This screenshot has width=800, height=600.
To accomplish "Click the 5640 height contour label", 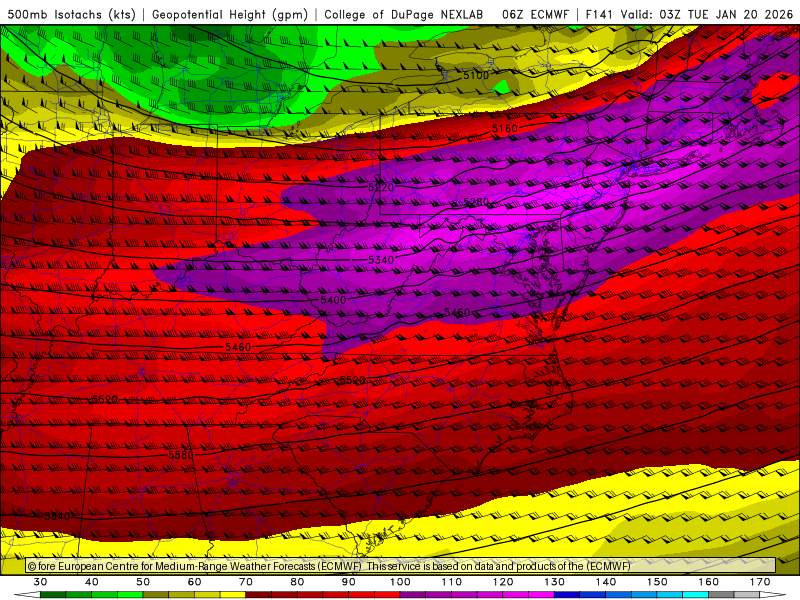I will pyautogui.click(x=57, y=516).
